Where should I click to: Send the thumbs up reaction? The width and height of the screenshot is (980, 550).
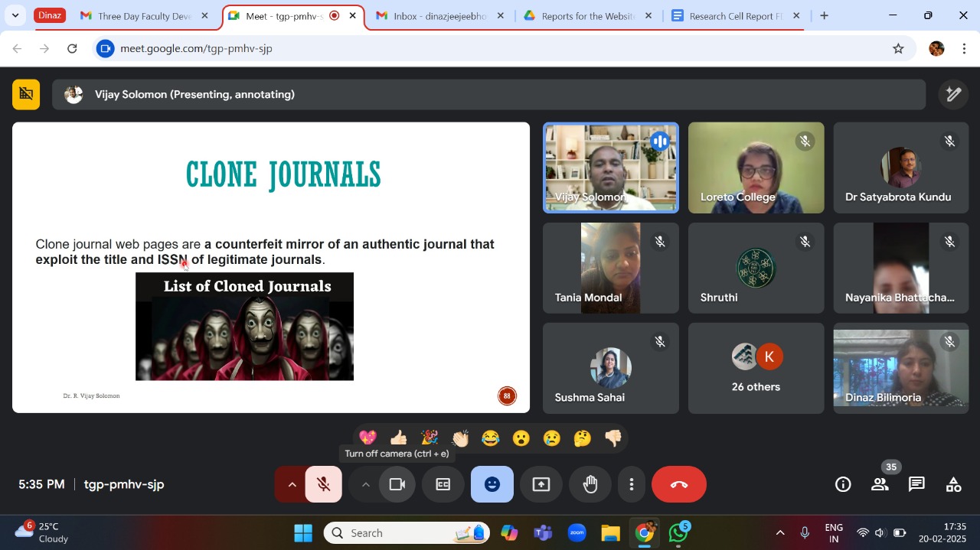pyautogui.click(x=399, y=438)
